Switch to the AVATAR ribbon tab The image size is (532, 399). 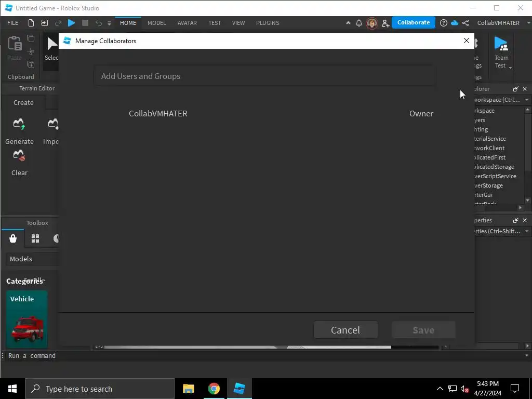point(187,23)
